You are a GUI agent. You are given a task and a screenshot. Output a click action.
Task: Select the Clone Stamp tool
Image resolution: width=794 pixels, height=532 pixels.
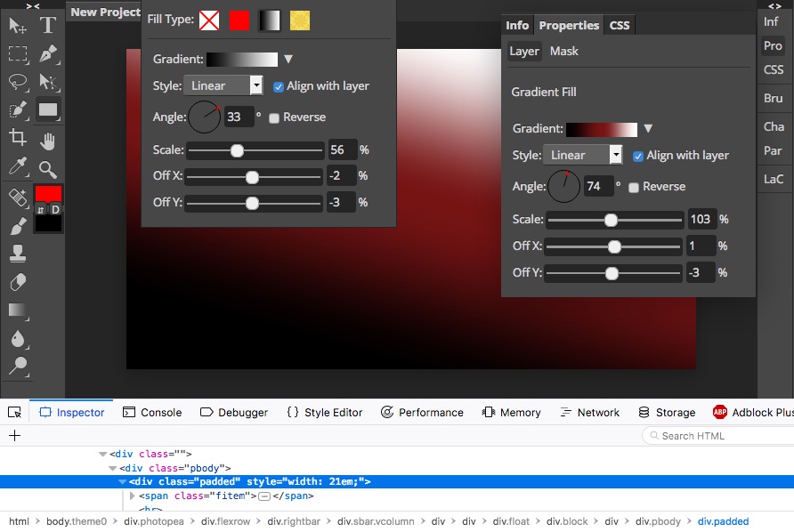click(x=18, y=255)
